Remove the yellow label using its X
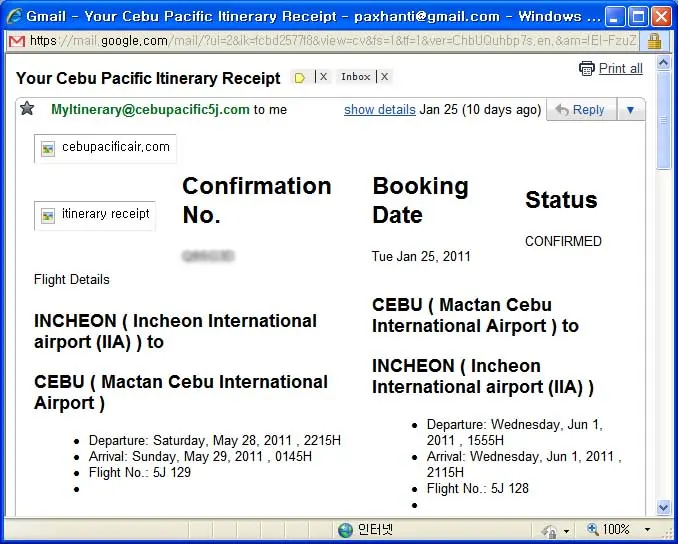Image resolution: width=678 pixels, height=544 pixels. pyautogui.click(x=323, y=77)
